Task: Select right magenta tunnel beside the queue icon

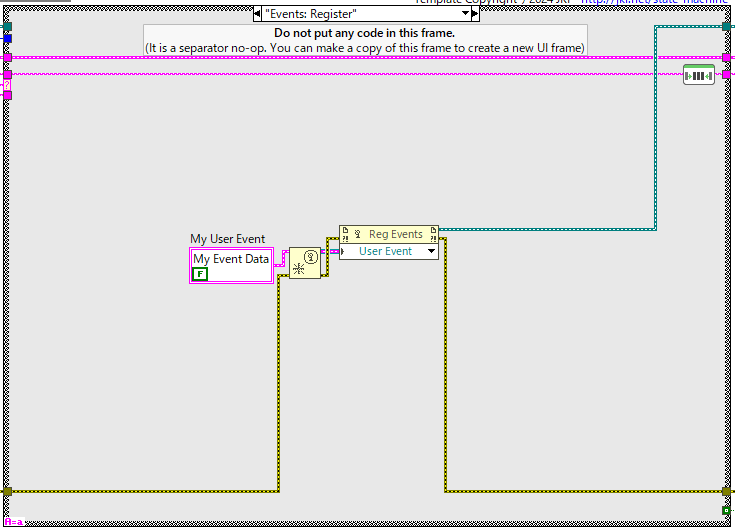Action: (x=727, y=74)
